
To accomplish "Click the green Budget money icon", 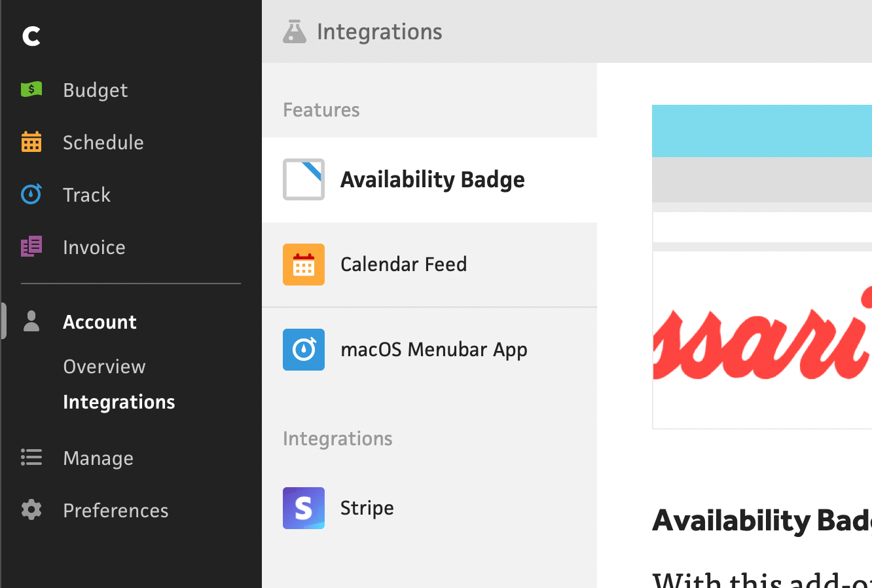I will tap(31, 89).
